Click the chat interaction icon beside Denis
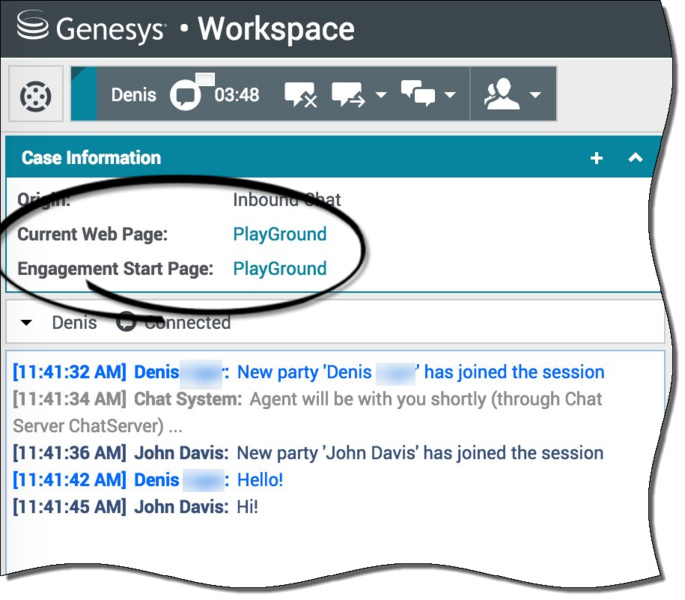Screen dimensions: 685x600 [186, 94]
